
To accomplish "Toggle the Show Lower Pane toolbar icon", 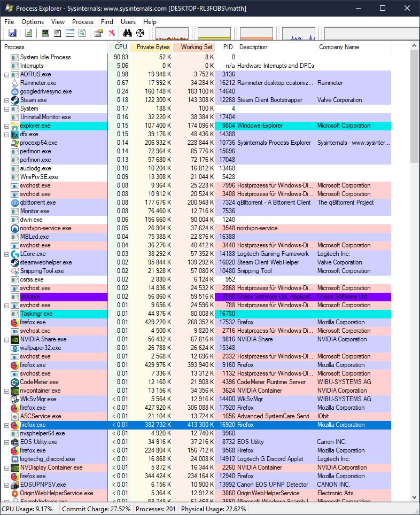I will pos(70,33).
